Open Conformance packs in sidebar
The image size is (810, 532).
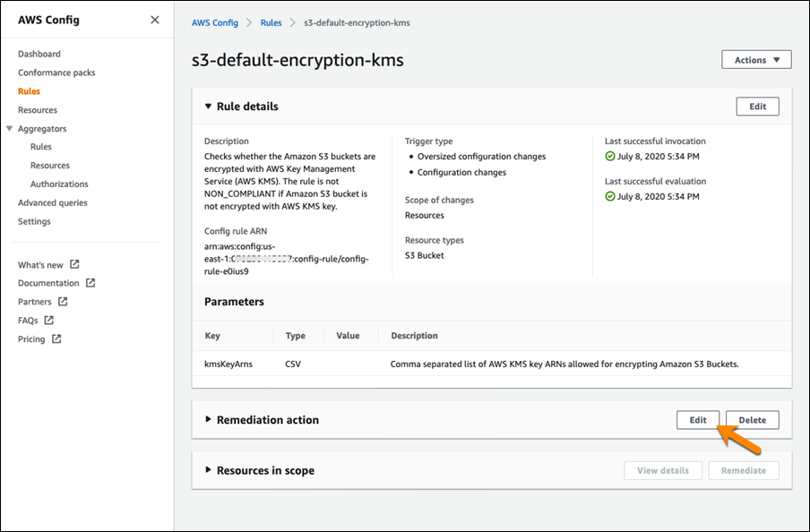56,73
